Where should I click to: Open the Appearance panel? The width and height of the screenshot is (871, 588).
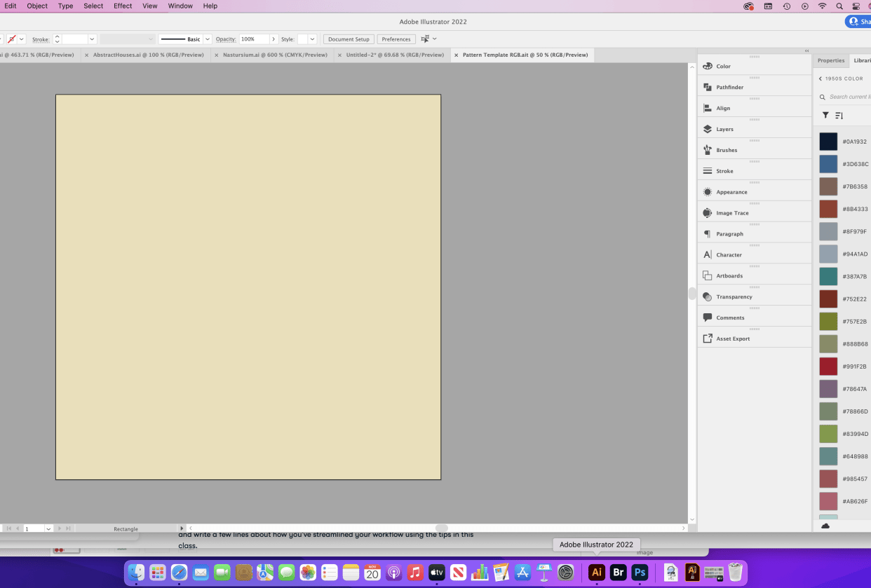click(x=731, y=192)
